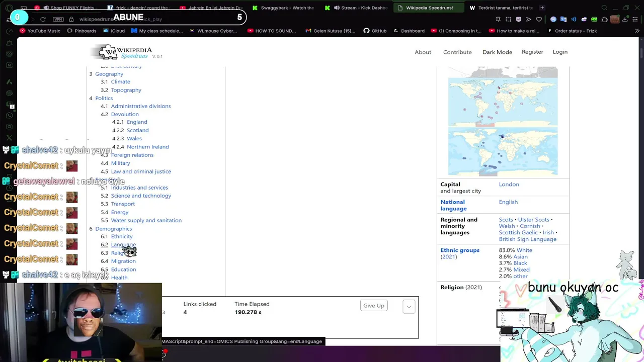Viewport: 644px width, 362px height.
Task: Click the VPN badge in address bar
Action: (58, 19)
